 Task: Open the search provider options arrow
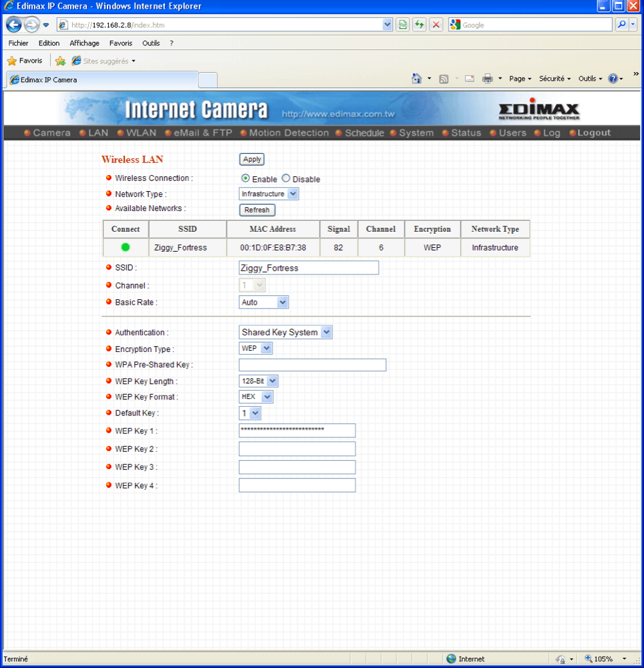pyautogui.click(x=633, y=25)
